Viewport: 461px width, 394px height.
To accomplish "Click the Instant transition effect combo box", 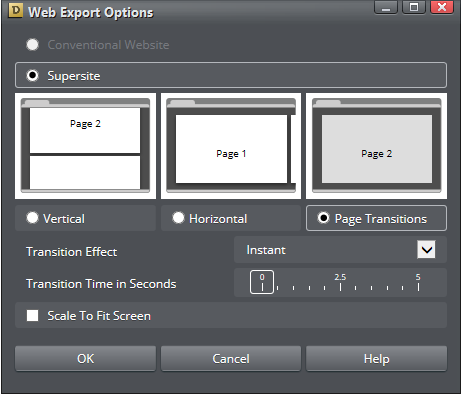I will [x=340, y=250].
